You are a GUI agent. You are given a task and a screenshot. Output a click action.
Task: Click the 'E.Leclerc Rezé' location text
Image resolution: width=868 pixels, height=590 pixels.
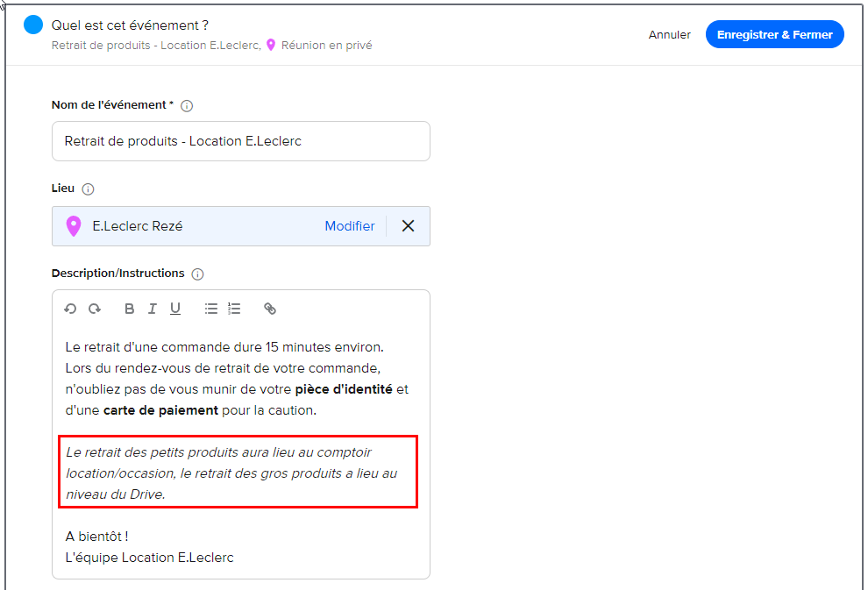(138, 226)
